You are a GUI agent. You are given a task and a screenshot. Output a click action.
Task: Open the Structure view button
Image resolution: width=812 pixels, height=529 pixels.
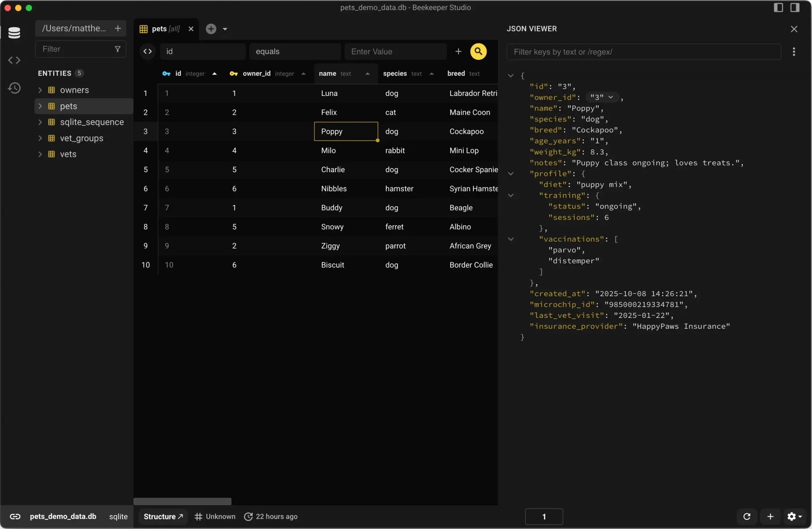(x=163, y=517)
